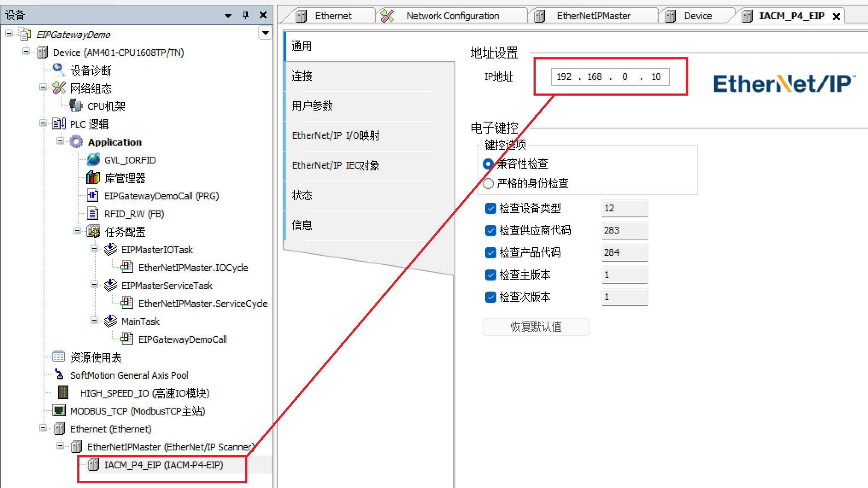Select the MODBUS_TCP master node
868x488 pixels.
[x=138, y=411]
